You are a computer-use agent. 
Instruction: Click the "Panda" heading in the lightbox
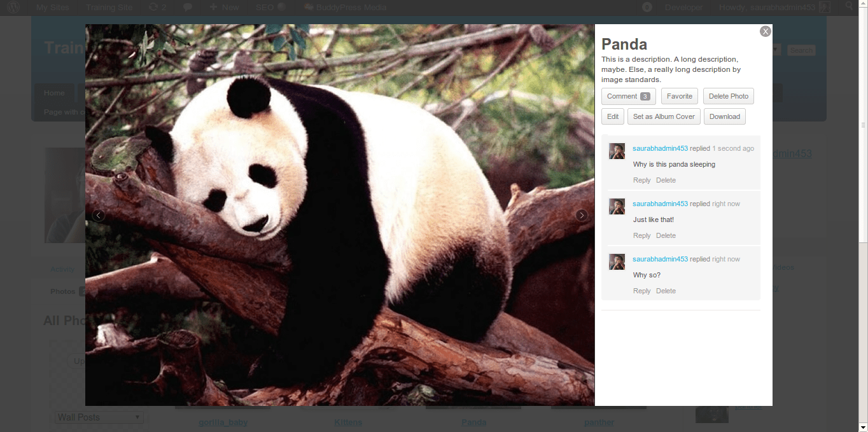(x=624, y=44)
